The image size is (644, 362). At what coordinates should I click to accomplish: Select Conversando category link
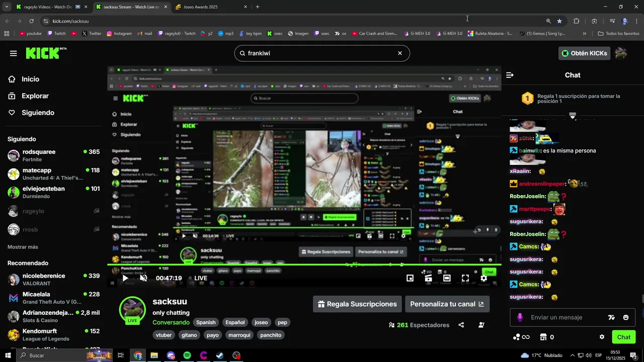pyautogui.click(x=171, y=322)
